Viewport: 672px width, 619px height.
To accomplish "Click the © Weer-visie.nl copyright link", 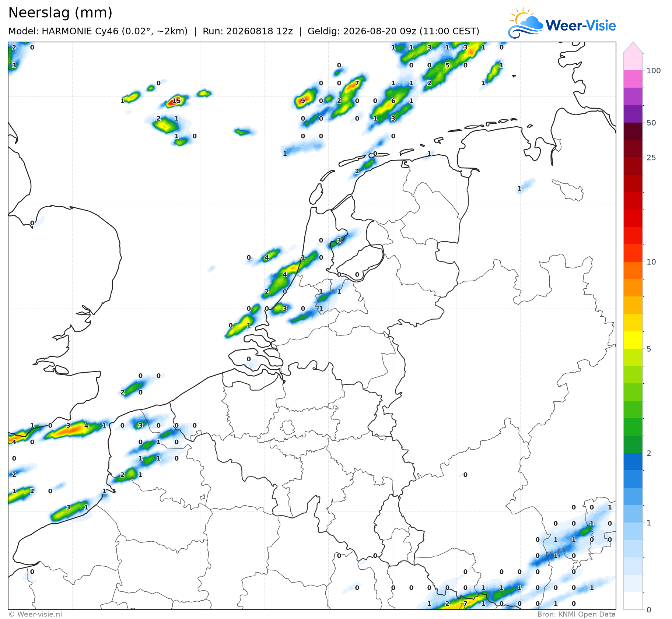I will [x=35, y=614].
